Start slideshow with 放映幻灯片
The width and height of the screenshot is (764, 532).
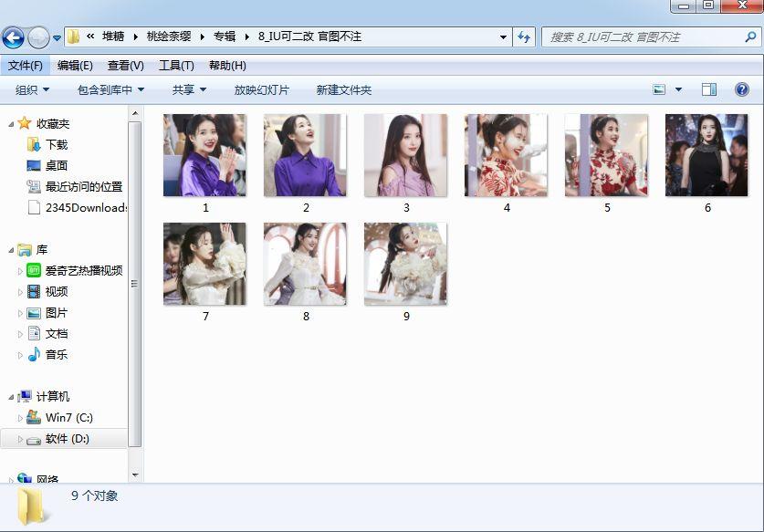pyautogui.click(x=262, y=89)
